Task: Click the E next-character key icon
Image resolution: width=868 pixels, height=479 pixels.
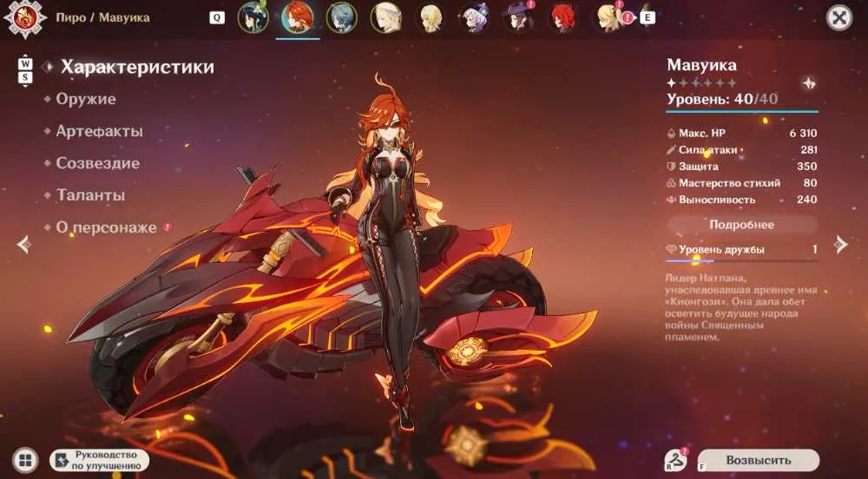Action: (x=648, y=17)
